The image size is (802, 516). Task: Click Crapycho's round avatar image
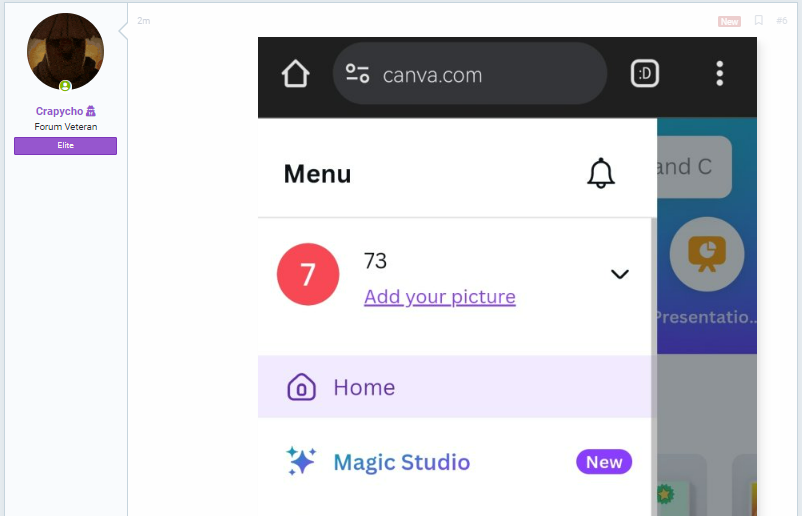point(65,52)
